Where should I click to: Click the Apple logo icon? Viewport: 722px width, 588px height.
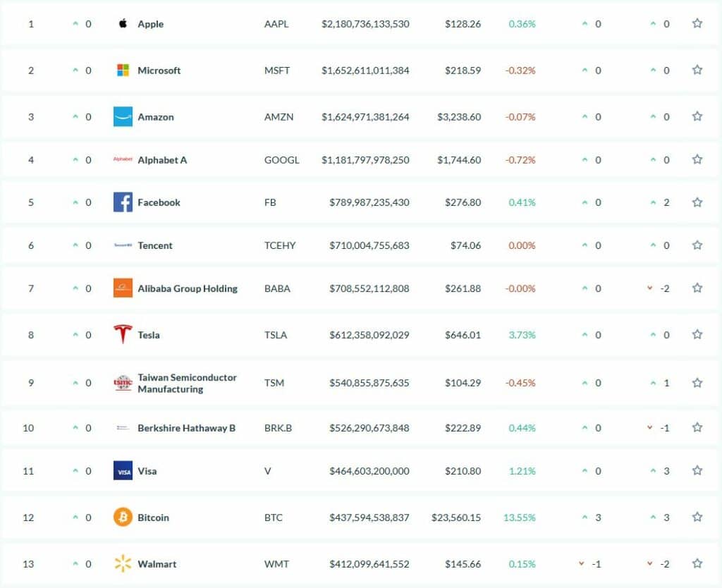pos(123,24)
